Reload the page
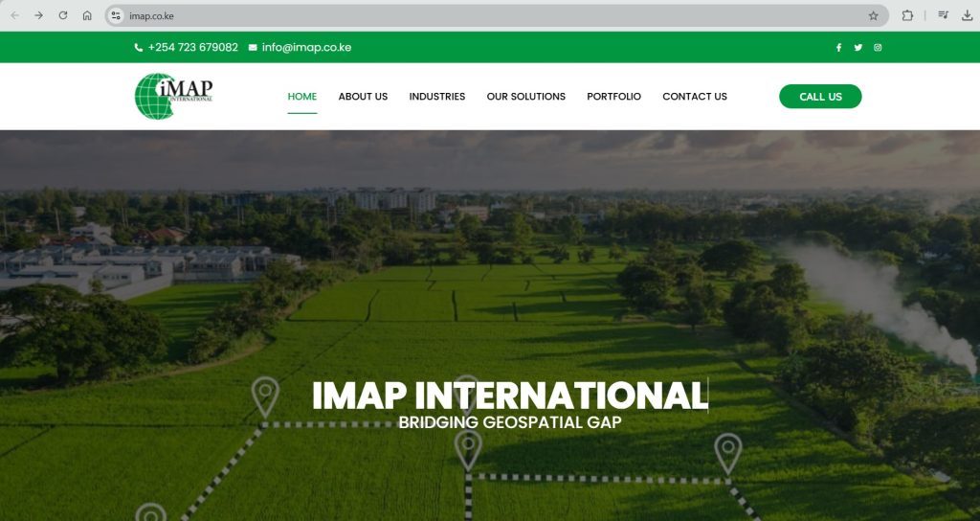Viewport: 980px width, 521px height. tap(63, 15)
